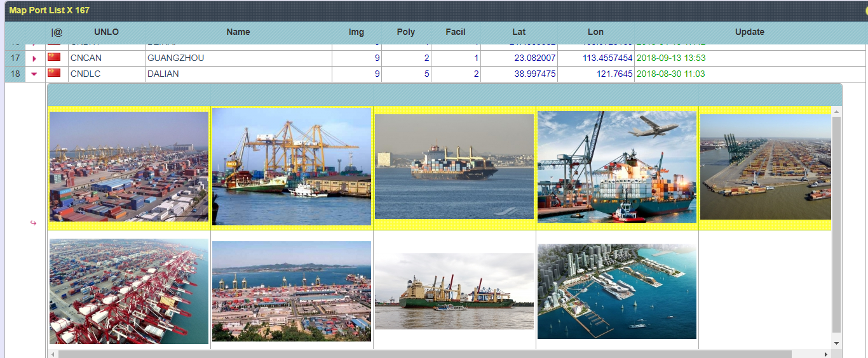Click the Lat column header
The image size is (868, 358).
(x=519, y=32)
